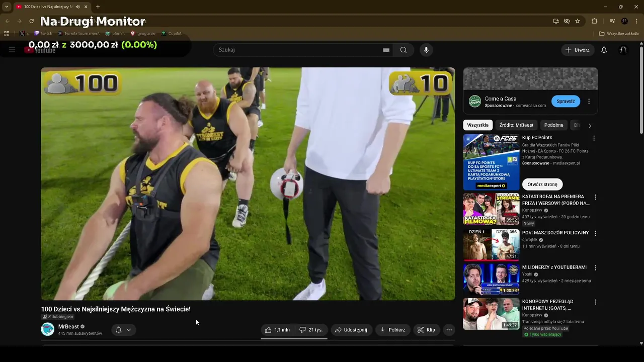Bookmark this page with the star icon

coord(578,21)
